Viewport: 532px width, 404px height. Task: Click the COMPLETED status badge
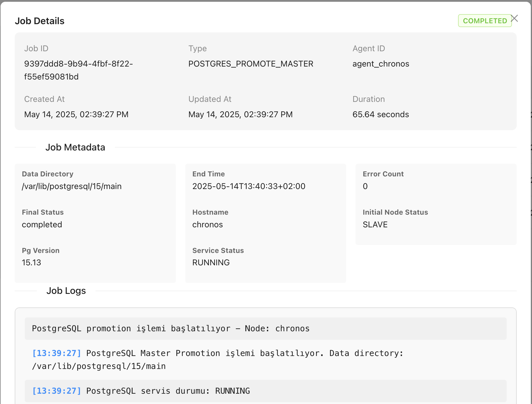(485, 21)
